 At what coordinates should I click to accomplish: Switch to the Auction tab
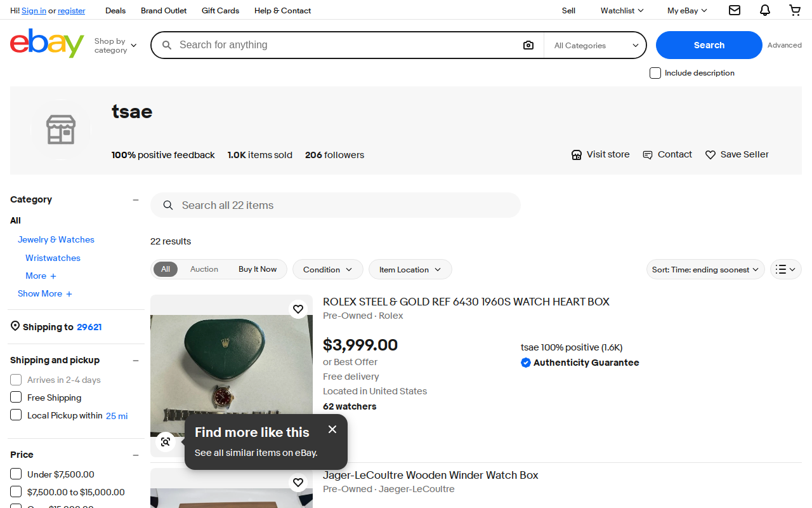click(204, 269)
